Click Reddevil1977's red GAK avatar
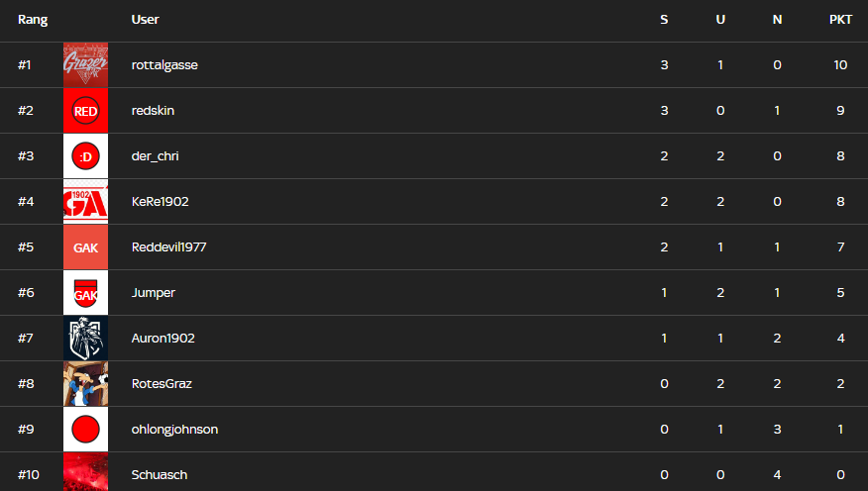The image size is (868, 491). pos(85,247)
